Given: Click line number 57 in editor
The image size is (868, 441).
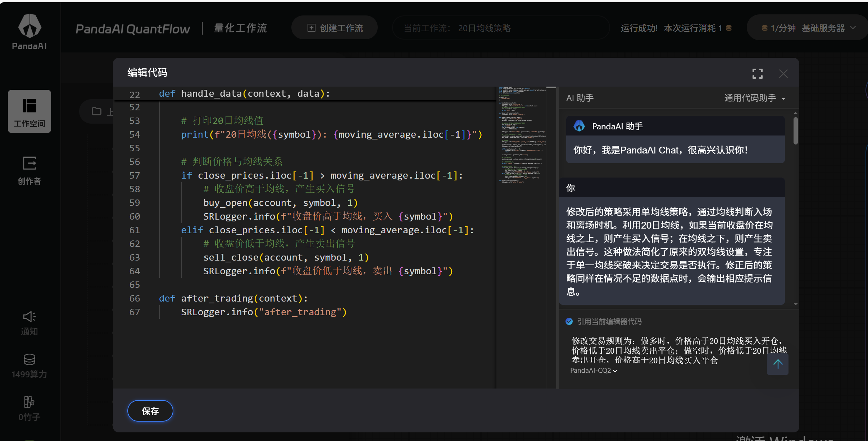Looking at the screenshot, I should [135, 175].
